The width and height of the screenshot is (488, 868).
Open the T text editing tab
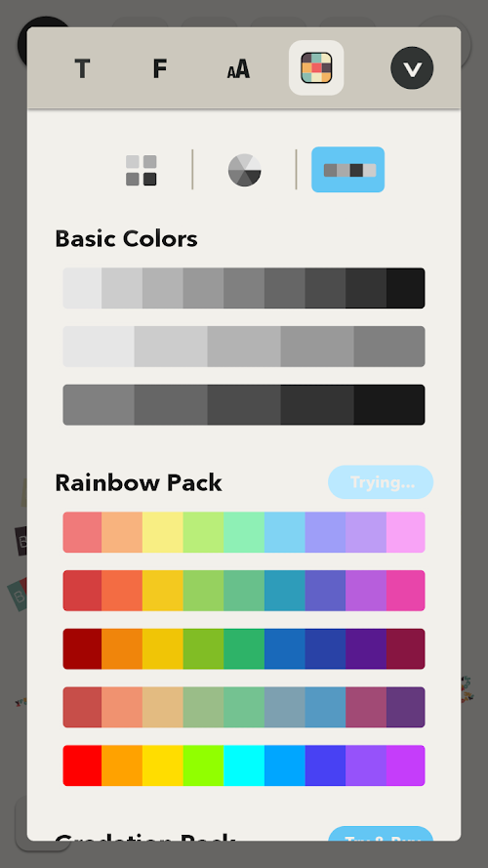[x=82, y=68]
